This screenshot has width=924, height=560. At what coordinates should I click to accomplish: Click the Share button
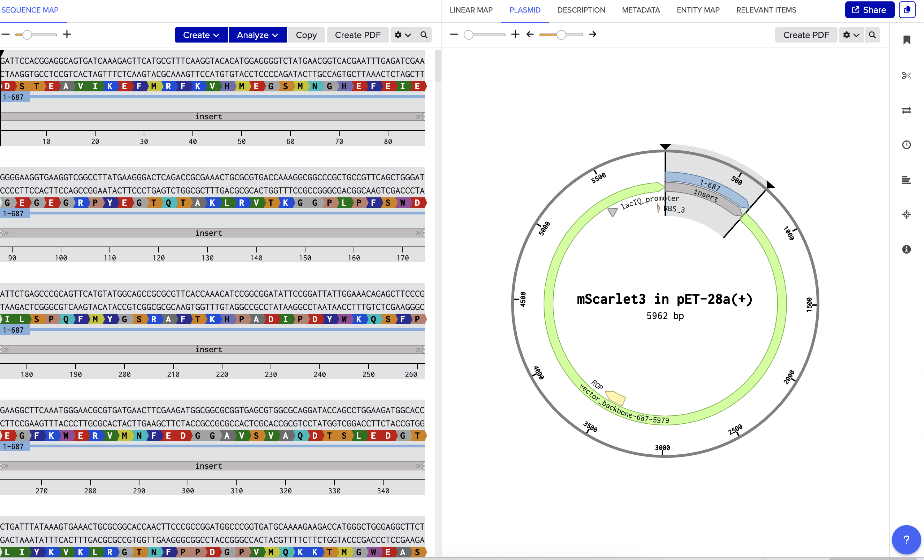coord(869,10)
